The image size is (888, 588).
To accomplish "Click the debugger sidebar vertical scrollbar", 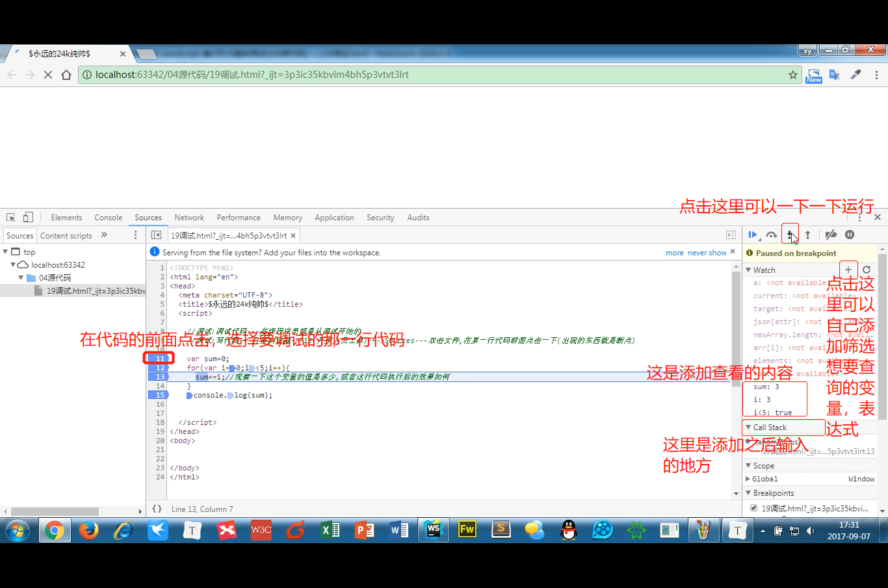I will 882,336.
